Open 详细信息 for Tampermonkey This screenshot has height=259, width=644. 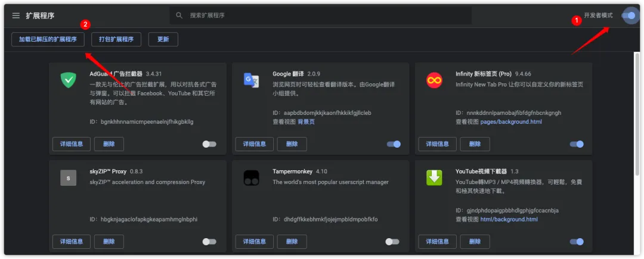pyautogui.click(x=254, y=242)
